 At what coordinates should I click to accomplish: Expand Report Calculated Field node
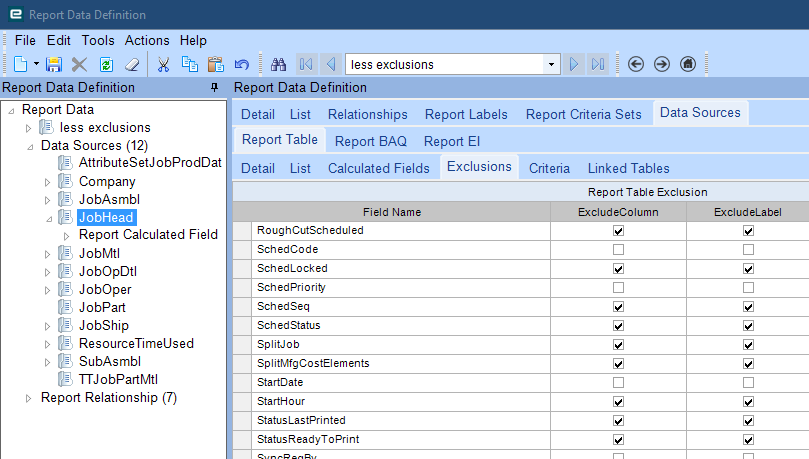[x=67, y=236]
